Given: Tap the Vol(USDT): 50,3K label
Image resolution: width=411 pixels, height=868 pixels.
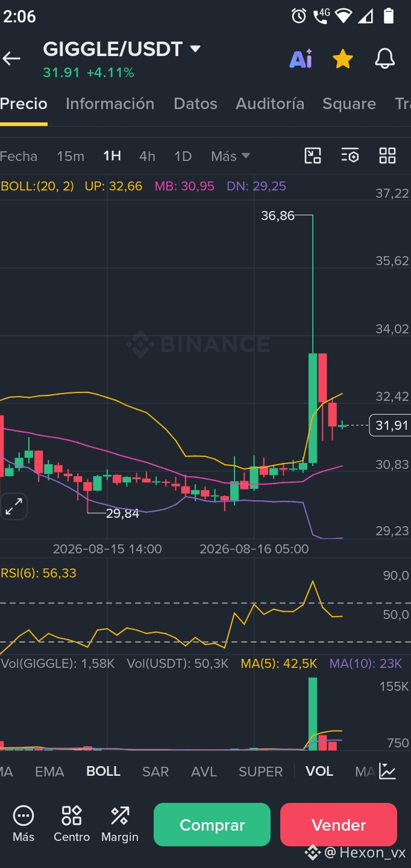Looking at the screenshot, I should pos(178,664).
